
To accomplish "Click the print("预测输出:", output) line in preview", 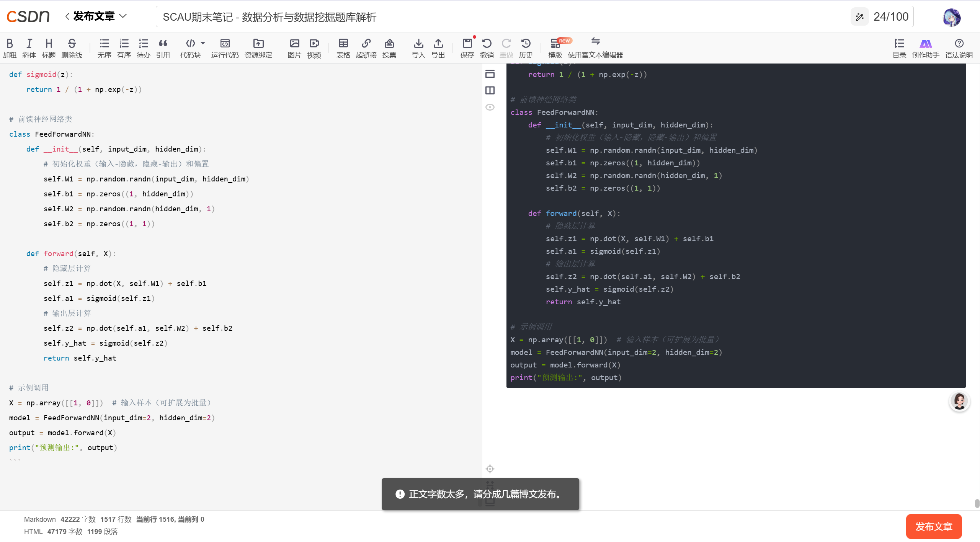I will click(x=566, y=378).
